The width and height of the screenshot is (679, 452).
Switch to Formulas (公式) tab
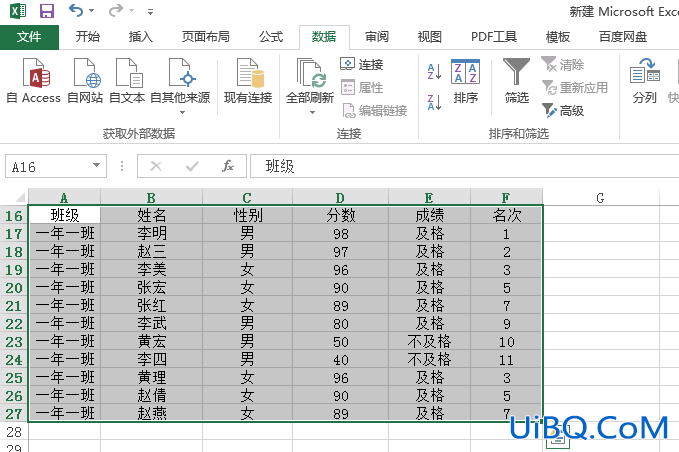tap(271, 37)
